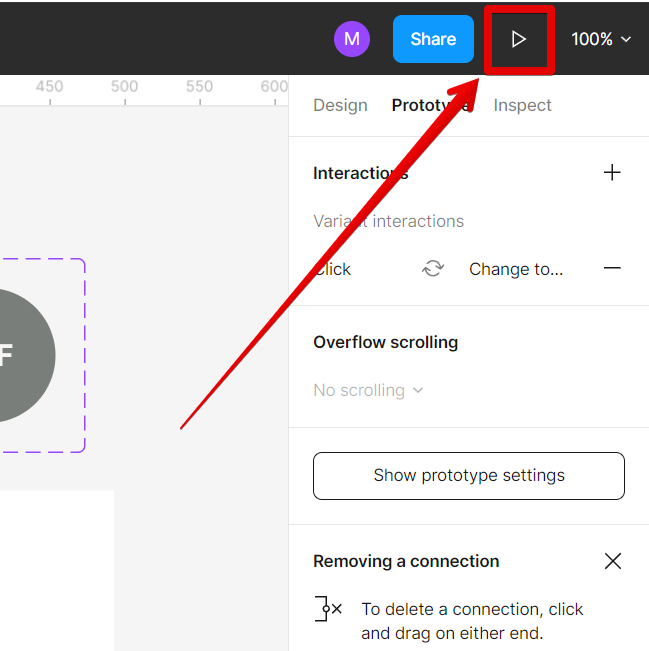Screen dimensions: 649x651
Task: Click the Present play icon
Action: pos(518,39)
